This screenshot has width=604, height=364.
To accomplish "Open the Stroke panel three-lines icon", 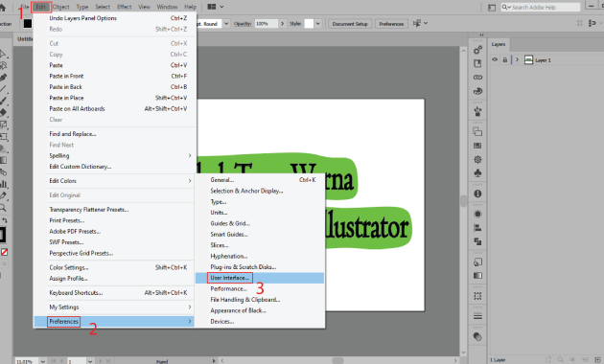I will 477,316.
